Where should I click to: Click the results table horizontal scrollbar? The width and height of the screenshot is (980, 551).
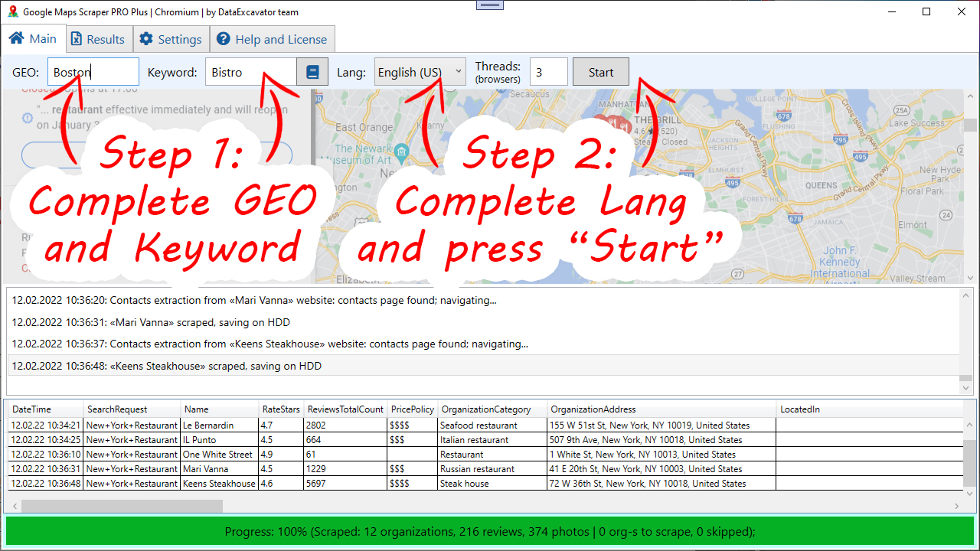tap(122, 506)
